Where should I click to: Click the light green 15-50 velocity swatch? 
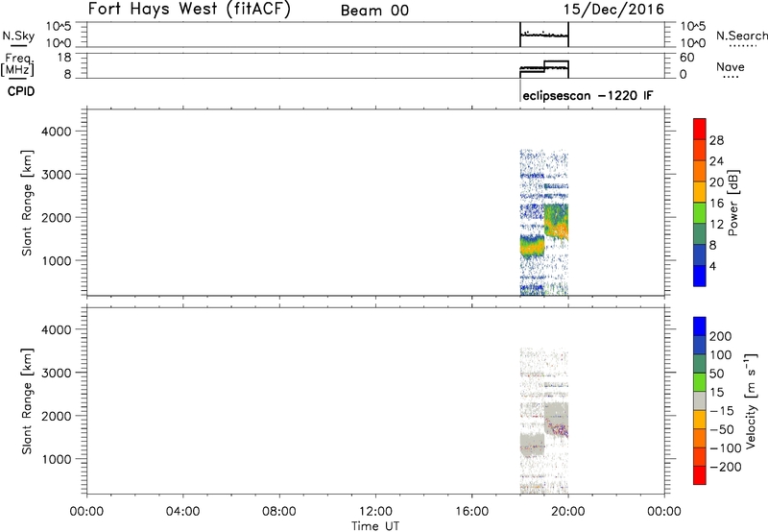(x=700, y=382)
